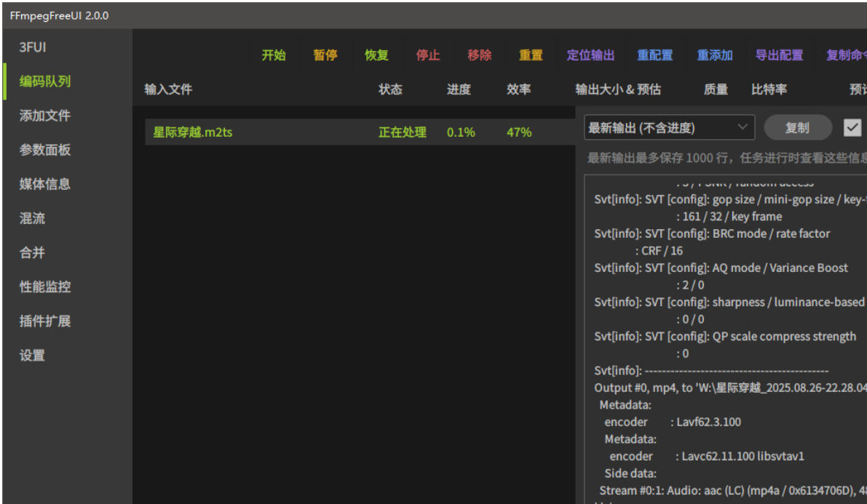The width and height of the screenshot is (867, 504).
Task: Sort by the 进度 column header
Action: pyautogui.click(x=459, y=89)
